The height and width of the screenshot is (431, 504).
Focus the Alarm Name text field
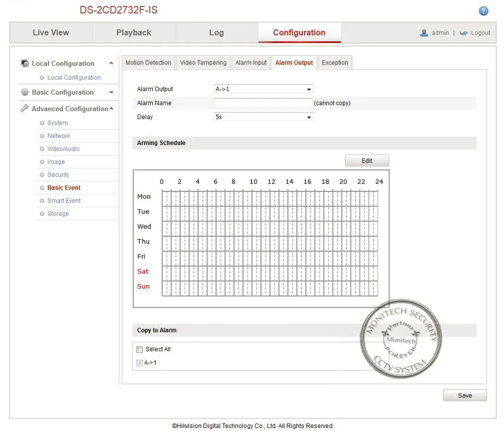tap(263, 103)
